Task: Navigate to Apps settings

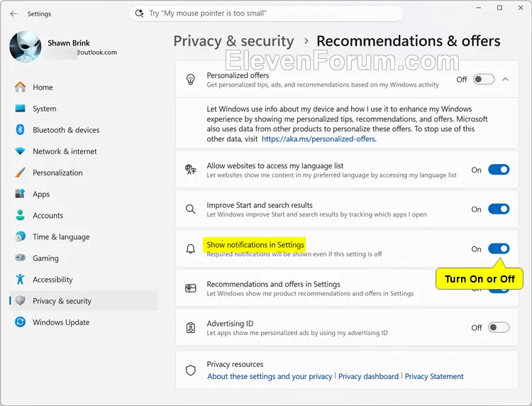Action: pyautogui.click(x=84, y=194)
